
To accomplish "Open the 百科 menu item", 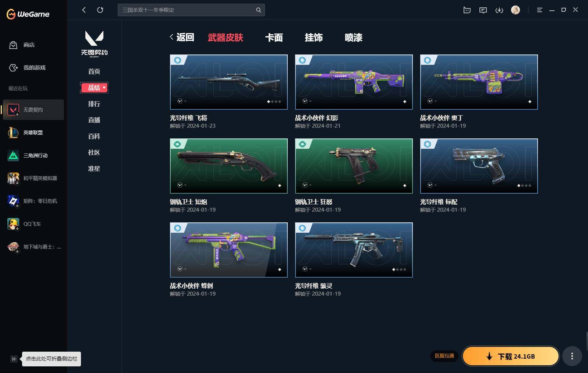I will pyautogui.click(x=94, y=136).
